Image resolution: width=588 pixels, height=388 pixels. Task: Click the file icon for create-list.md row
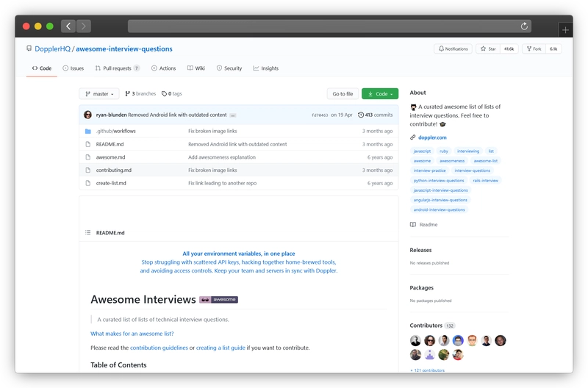point(87,183)
